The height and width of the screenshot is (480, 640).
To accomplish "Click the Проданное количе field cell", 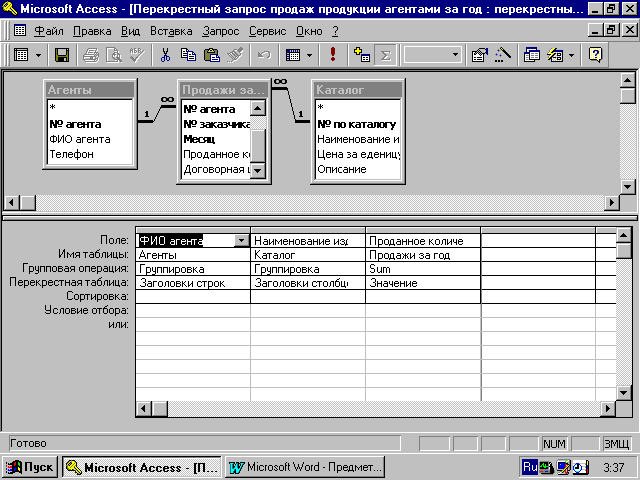I will point(423,241).
